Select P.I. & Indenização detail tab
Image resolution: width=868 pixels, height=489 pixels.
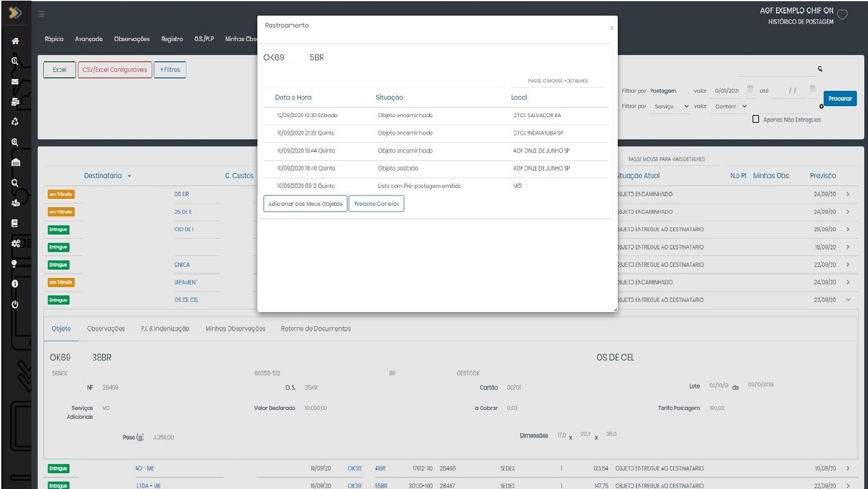click(165, 329)
